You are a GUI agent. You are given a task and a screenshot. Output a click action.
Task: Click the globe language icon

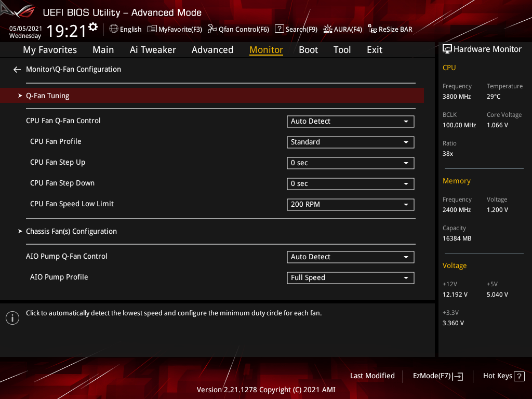coord(114,29)
